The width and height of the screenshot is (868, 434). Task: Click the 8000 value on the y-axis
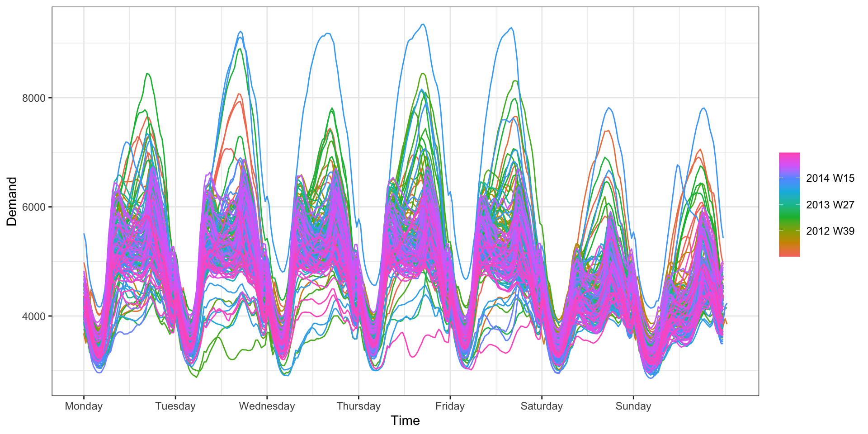tap(34, 98)
